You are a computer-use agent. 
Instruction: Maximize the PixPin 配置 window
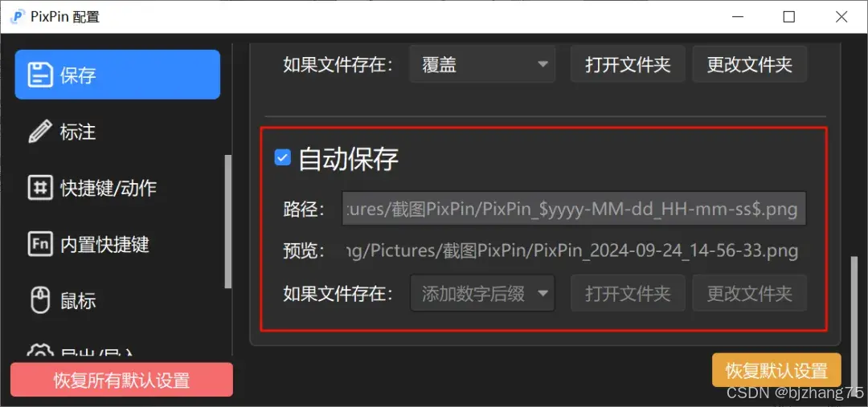[x=789, y=17]
